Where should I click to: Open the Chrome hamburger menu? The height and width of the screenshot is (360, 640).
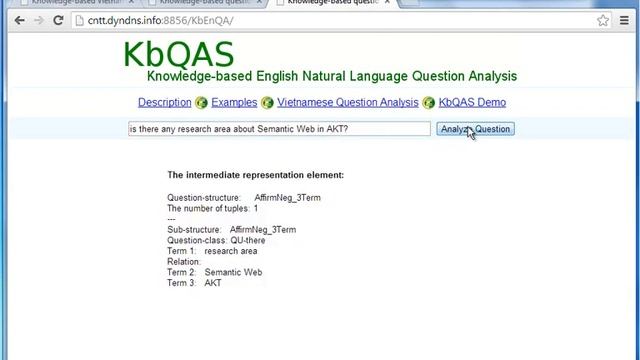click(x=624, y=20)
